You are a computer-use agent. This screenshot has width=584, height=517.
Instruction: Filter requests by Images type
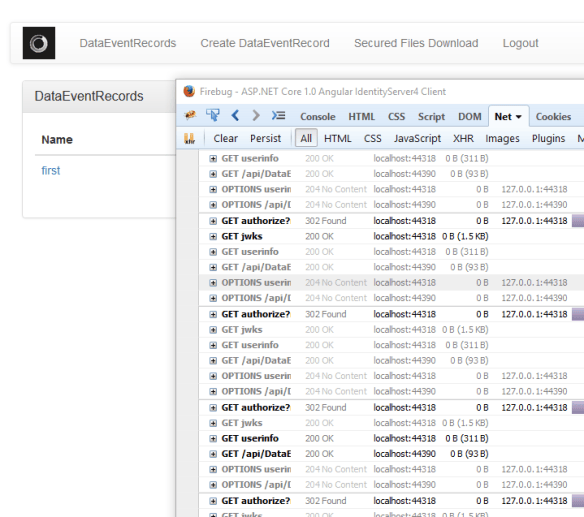coord(502,139)
